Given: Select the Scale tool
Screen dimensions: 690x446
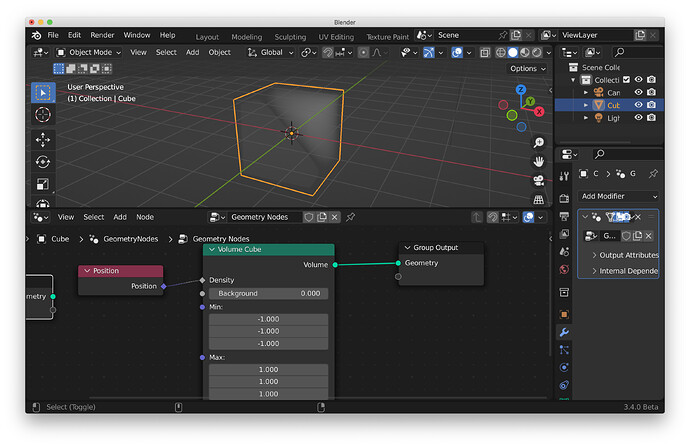Looking at the screenshot, I should (x=43, y=184).
